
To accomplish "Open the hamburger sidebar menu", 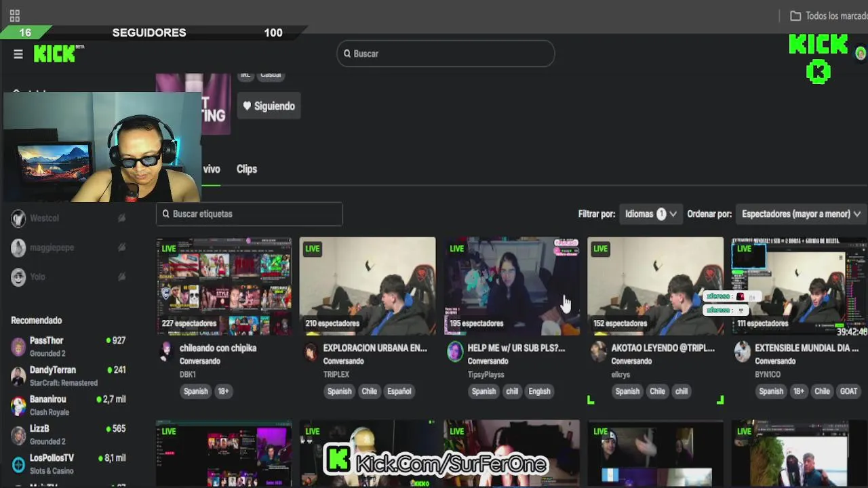I will [18, 54].
